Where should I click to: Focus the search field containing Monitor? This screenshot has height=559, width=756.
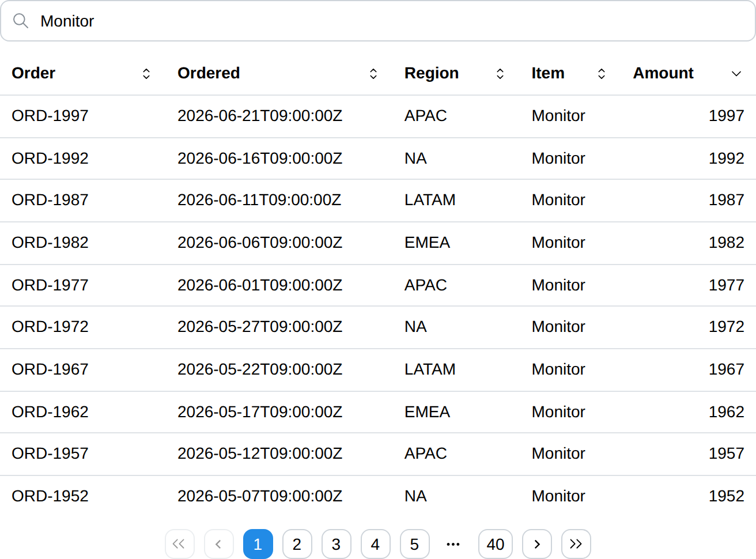click(x=378, y=21)
